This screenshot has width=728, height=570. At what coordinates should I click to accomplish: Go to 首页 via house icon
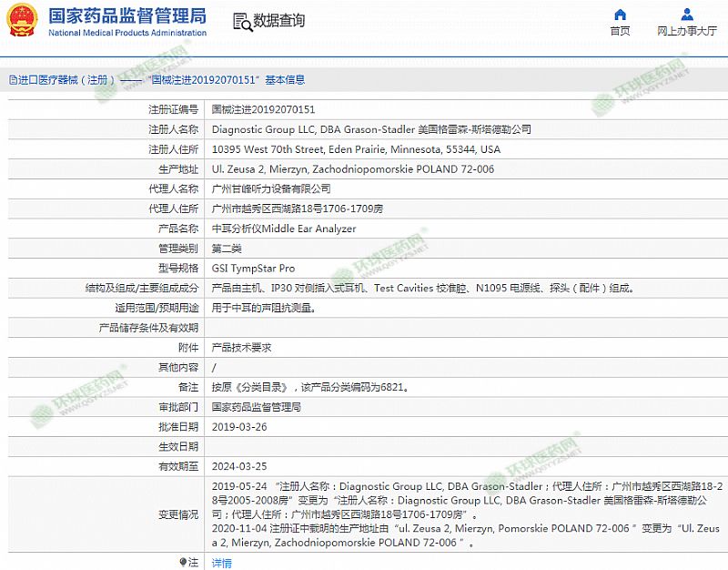[x=620, y=15]
